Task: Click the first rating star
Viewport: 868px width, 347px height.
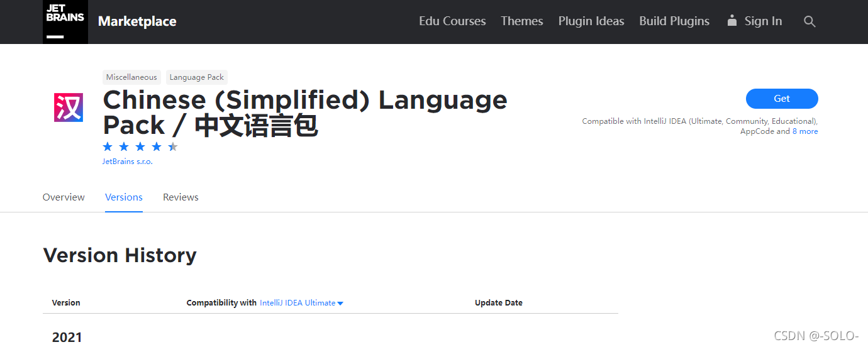Action: 108,147
